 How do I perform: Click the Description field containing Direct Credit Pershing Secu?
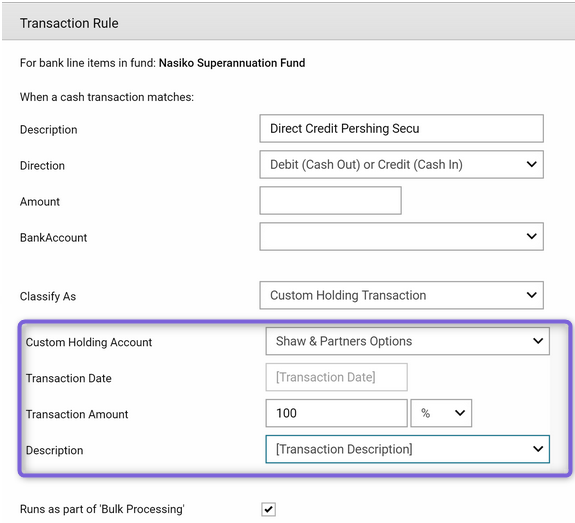[x=401, y=128]
